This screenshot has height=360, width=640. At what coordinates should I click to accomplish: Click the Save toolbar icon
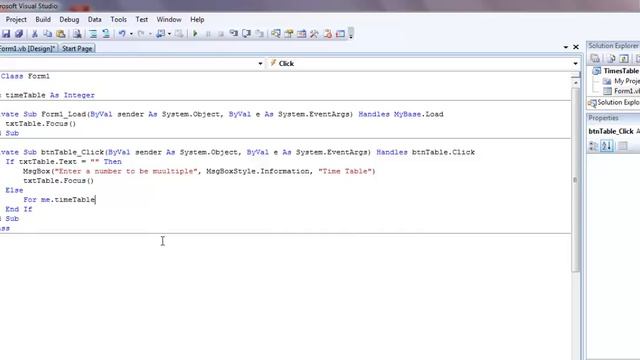pyautogui.click(x=6, y=34)
